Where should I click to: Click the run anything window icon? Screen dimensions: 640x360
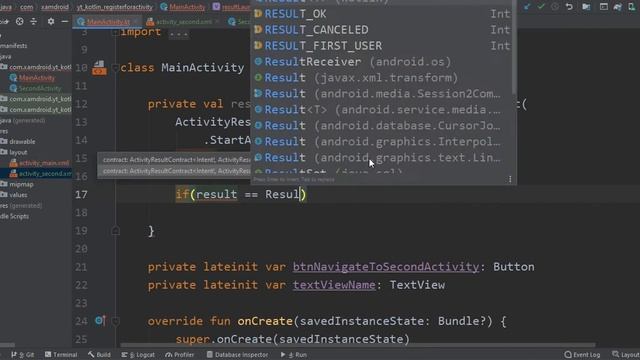click(x=604, y=7)
